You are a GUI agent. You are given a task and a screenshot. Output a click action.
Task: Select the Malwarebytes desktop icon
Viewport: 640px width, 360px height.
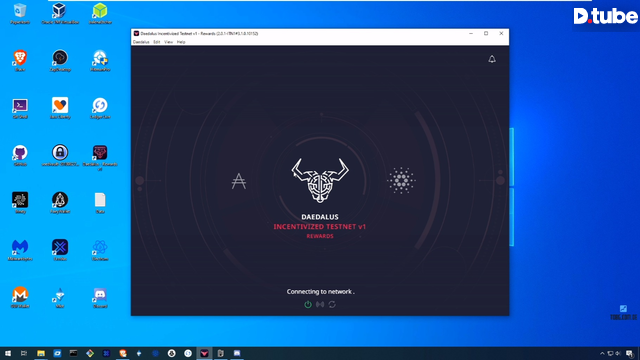(x=20, y=250)
